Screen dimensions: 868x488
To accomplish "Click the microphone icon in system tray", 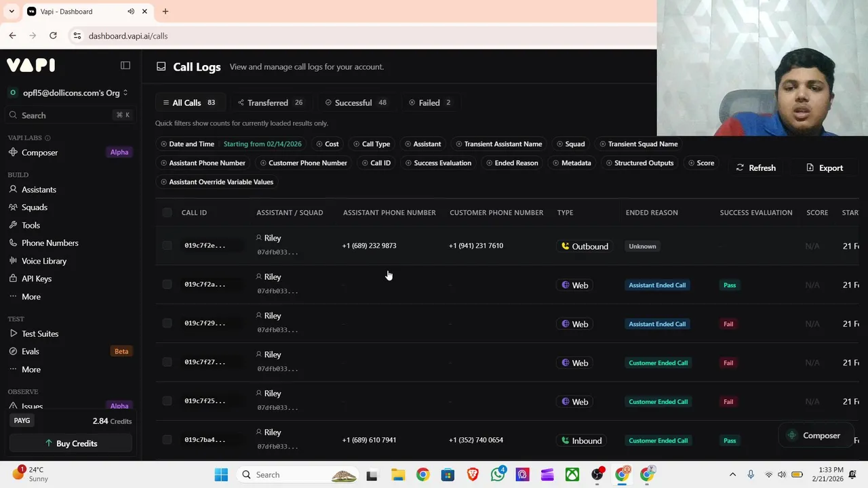I will (751, 474).
